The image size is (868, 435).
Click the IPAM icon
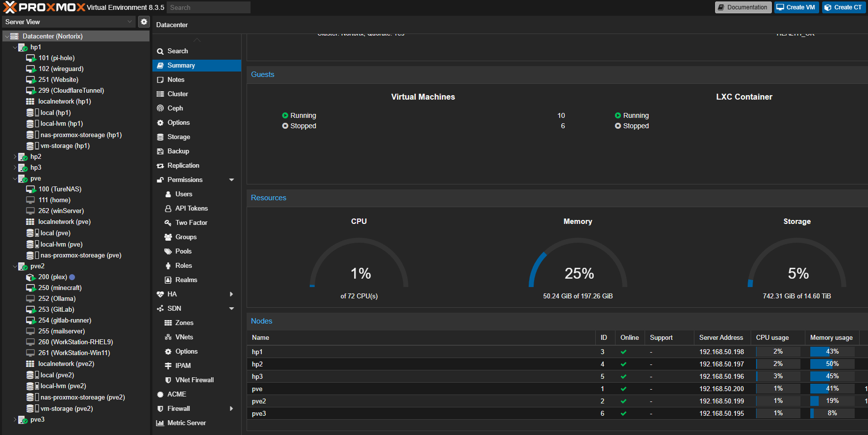(x=168, y=366)
